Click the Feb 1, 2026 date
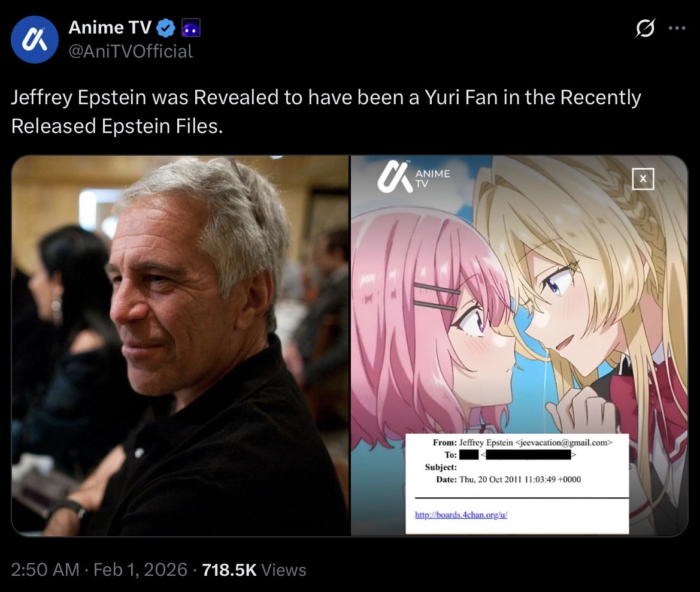This screenshot has height=592, width=700. 140,570
